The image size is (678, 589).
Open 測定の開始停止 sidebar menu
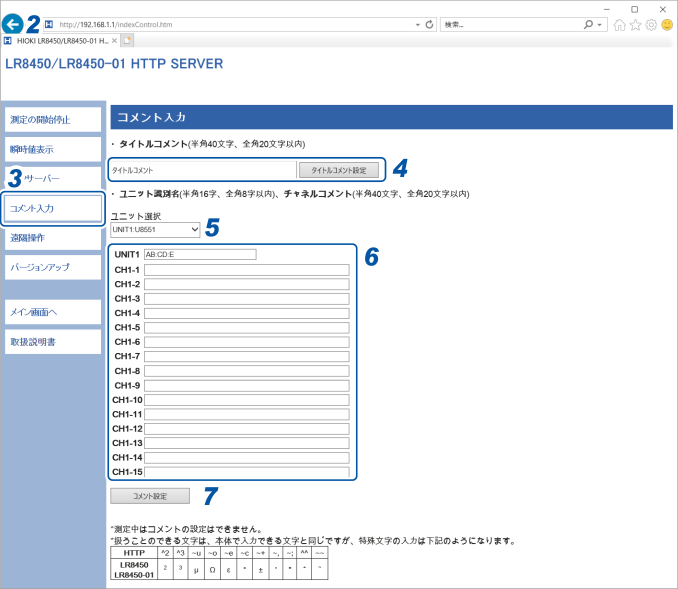(53, 120)
